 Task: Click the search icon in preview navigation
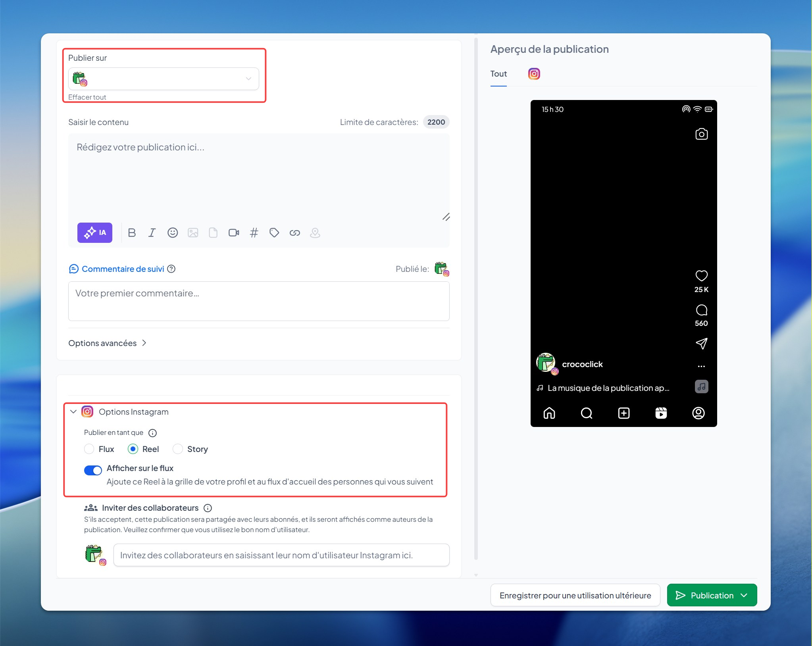[x=587, y=413]
